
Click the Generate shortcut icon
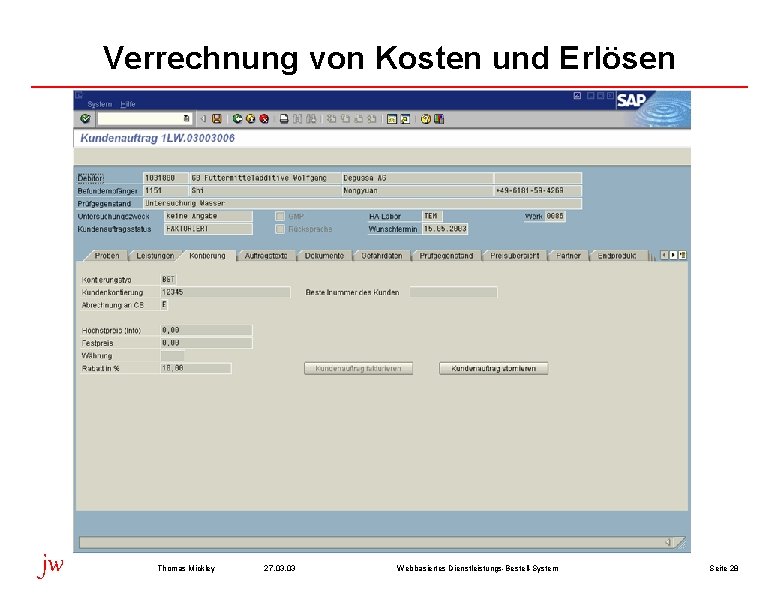(405, 119)
